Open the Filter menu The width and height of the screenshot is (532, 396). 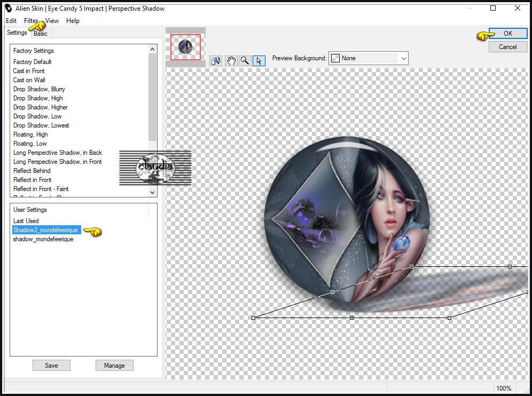[31, 21]
